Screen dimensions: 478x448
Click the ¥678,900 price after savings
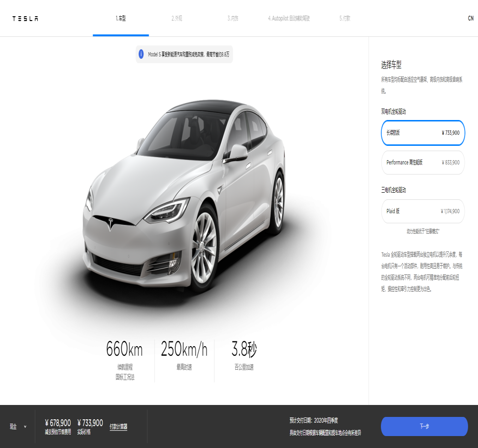58,423
